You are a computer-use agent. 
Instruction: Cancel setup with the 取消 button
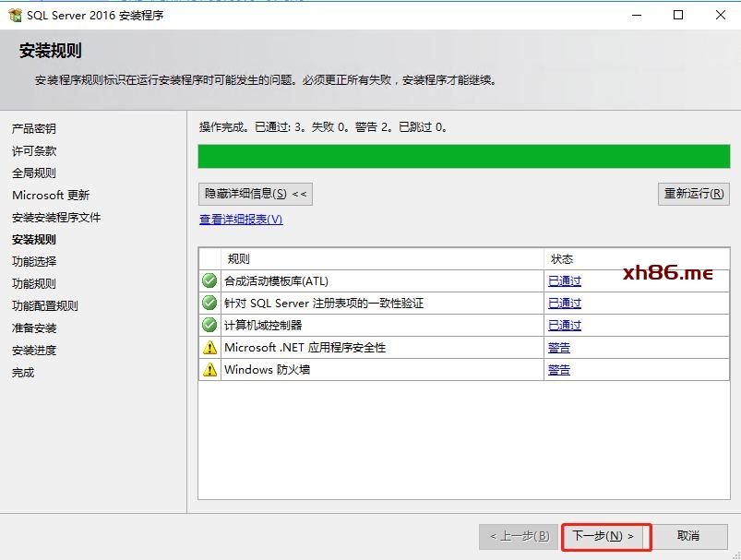coord(688,536)
